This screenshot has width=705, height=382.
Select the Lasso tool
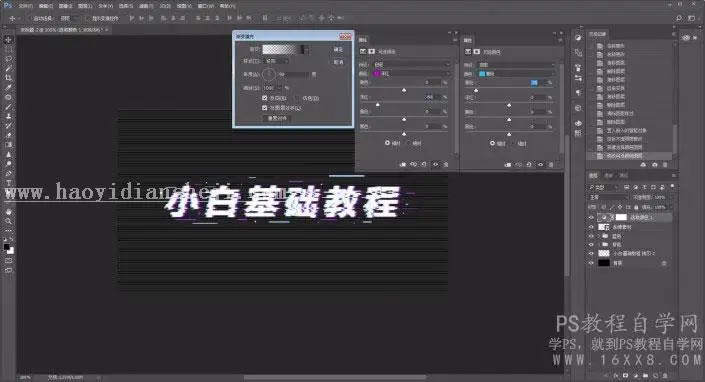[9, 59]
